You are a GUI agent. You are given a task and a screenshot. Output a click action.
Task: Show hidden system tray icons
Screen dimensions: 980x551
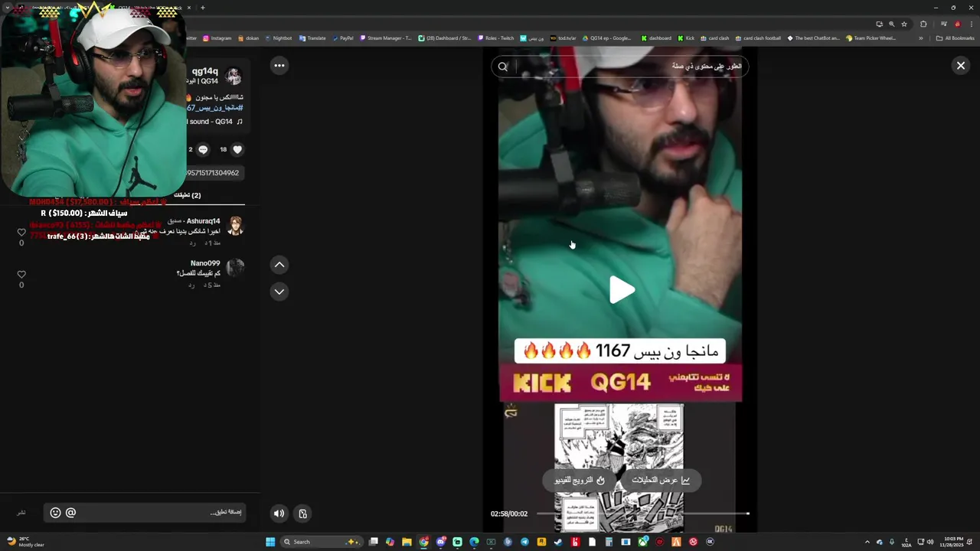tap(867, 542)
